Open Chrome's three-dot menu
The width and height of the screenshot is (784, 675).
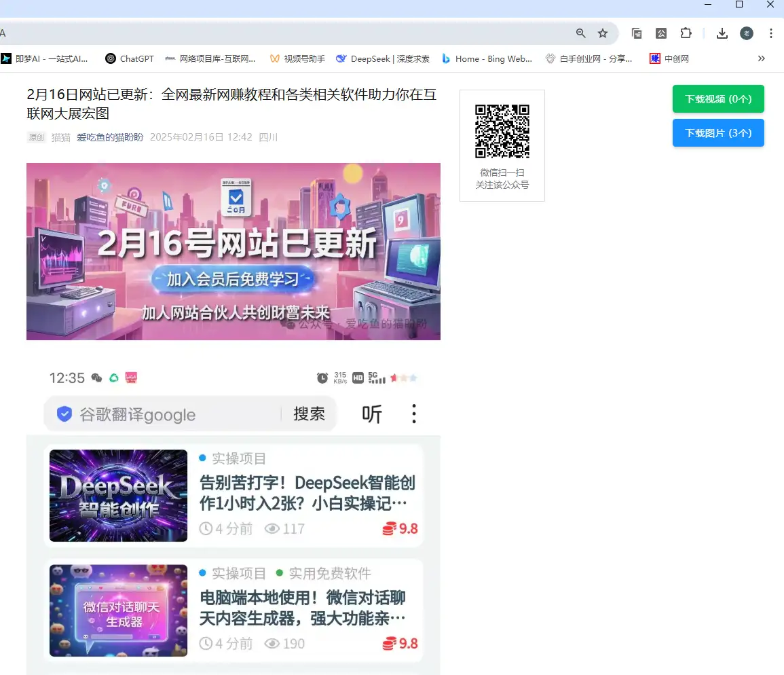771,33
